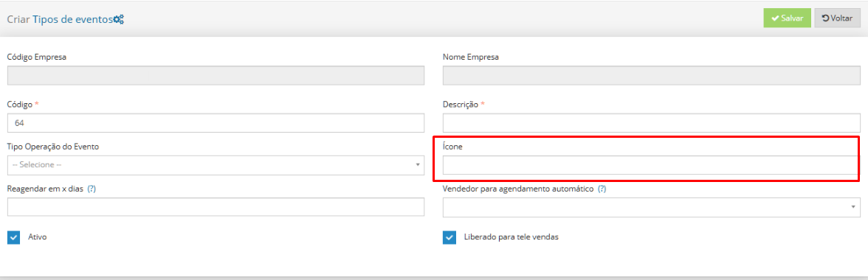Click the gears icon beside Tipos de eventos
The height and width of the screenshot is (280, 868).
point(118,18)
